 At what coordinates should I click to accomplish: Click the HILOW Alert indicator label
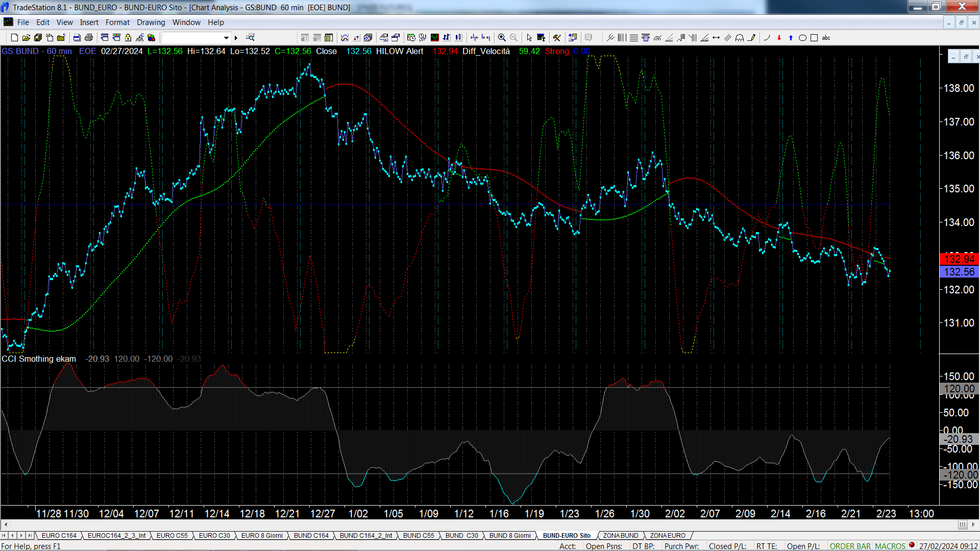pos(400,52)
